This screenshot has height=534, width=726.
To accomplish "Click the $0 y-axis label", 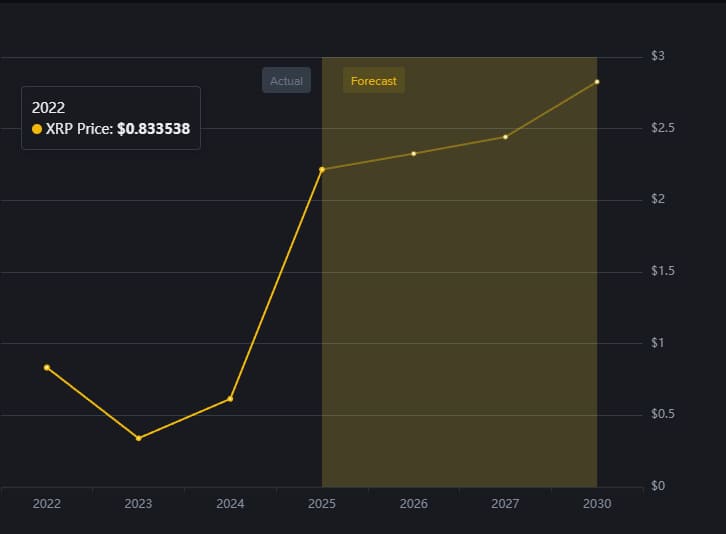I will coord(657,486).
